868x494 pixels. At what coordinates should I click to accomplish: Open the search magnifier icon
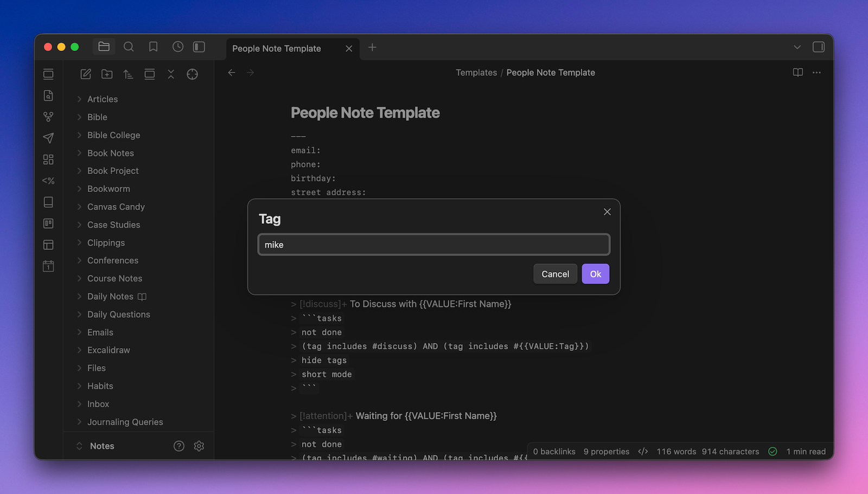tap(129, 47)
